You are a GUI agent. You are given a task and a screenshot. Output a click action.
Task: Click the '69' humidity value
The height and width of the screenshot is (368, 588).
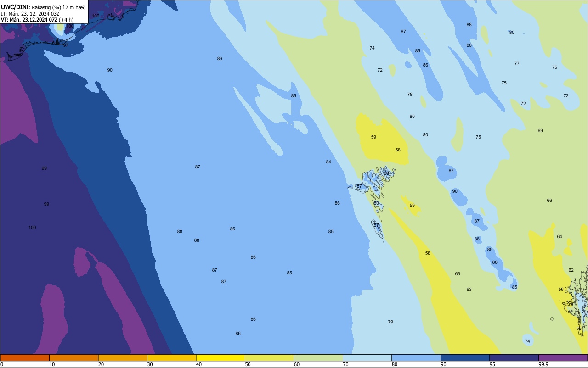click(x=540, y=130)
